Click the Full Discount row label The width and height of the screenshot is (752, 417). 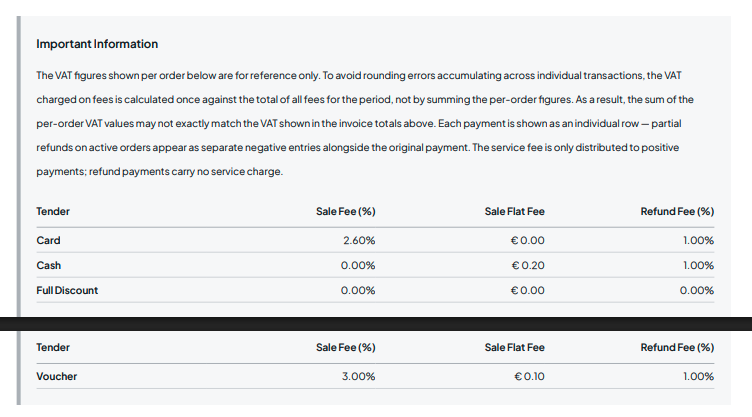tap(67, 291)
